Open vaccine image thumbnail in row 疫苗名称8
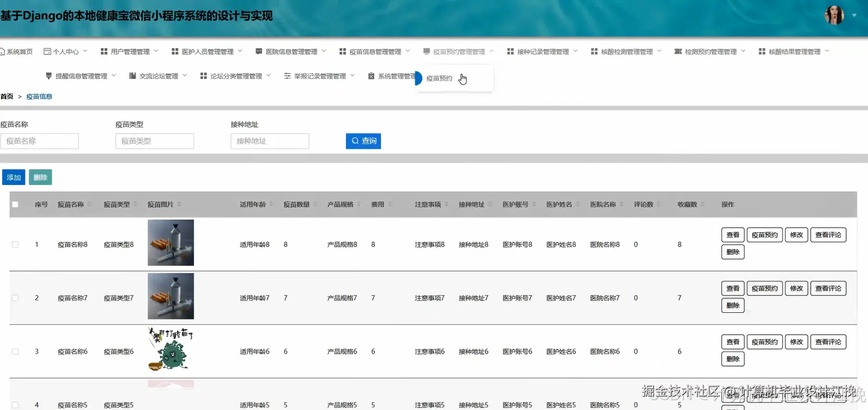 (171, 243)
